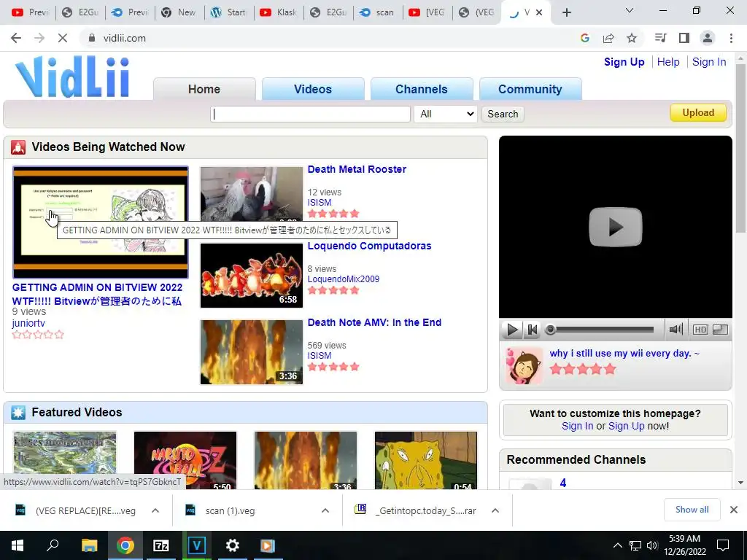Open Death Note AMV: In the End link
This screenshot has width=747, height=560.
click(x=374, y=323)
